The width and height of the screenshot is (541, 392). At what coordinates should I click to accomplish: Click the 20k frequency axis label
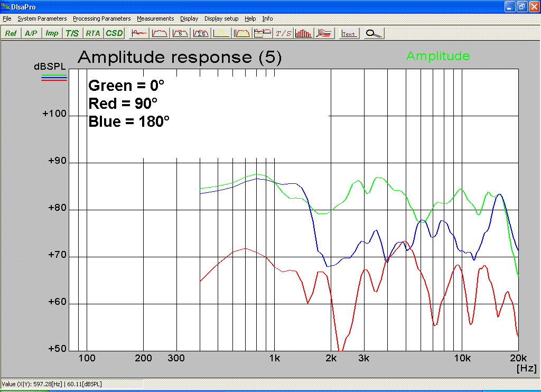tap(518, 358)
